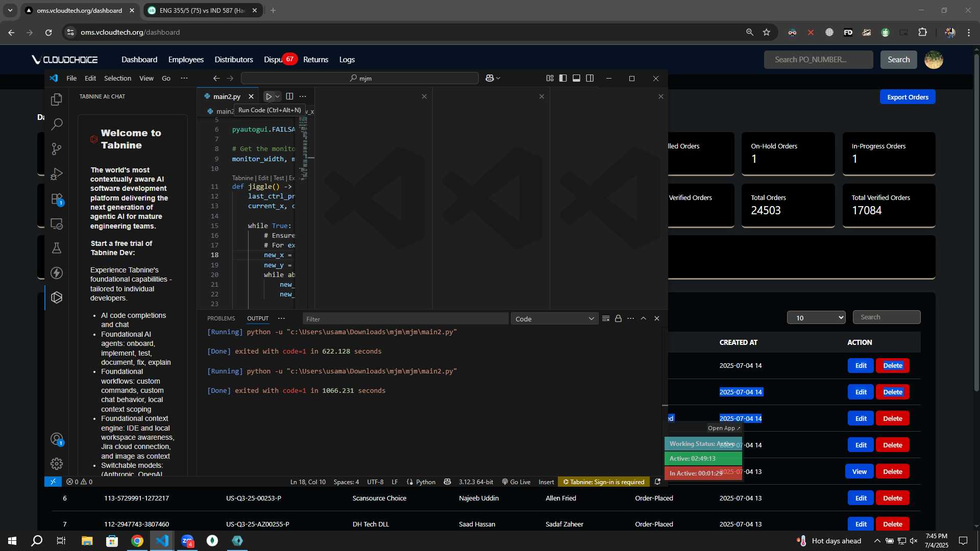
Task: Open the Explorer view in VS Code activity bar
Action: click(57, 99)
